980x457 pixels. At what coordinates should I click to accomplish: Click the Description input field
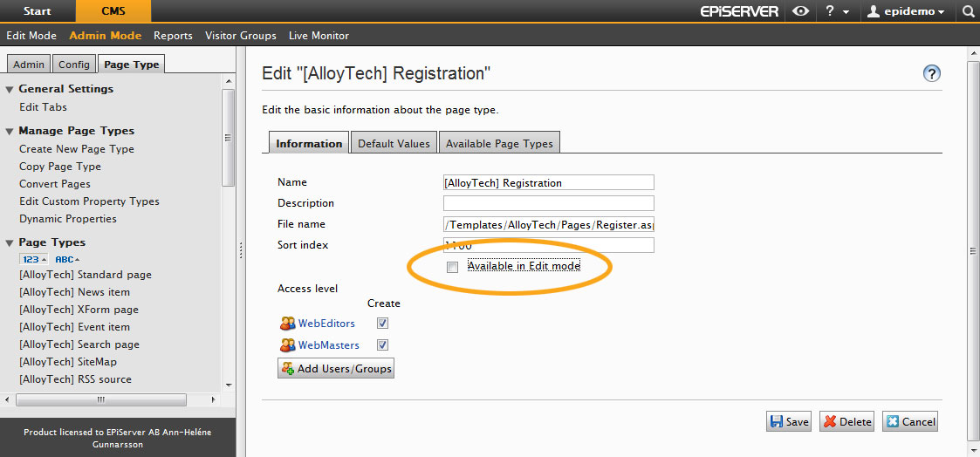tap(548, 203)
